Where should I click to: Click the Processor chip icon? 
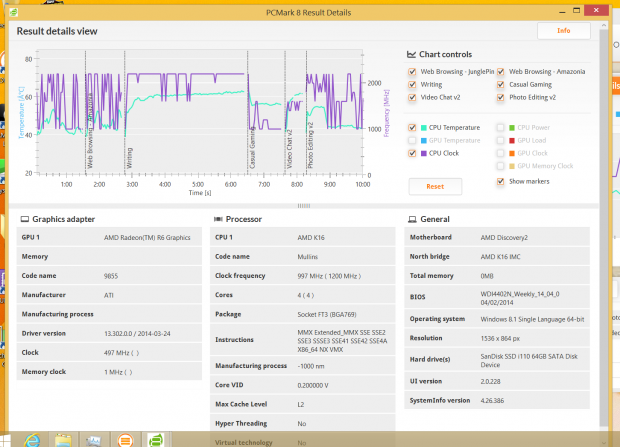click(216, 218)
